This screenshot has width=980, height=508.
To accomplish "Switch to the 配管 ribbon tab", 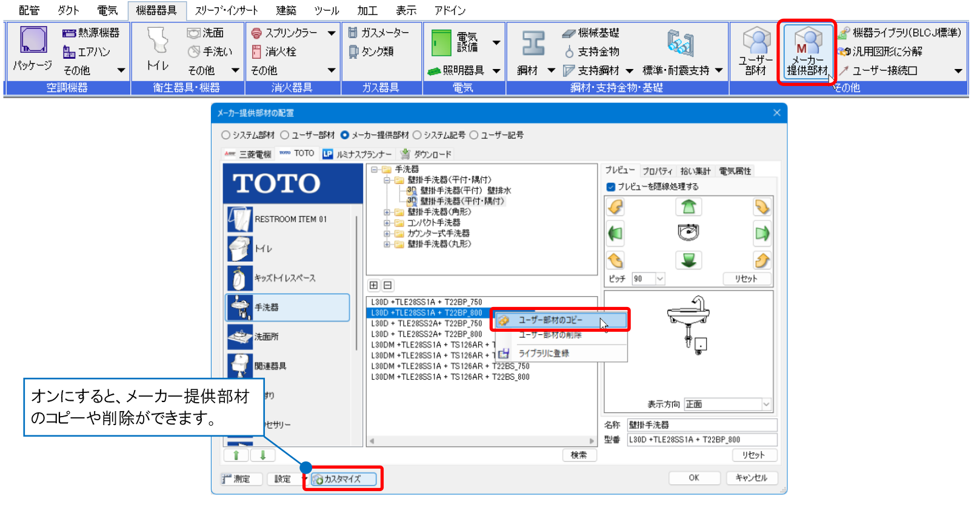I will (x=28, y=10).
